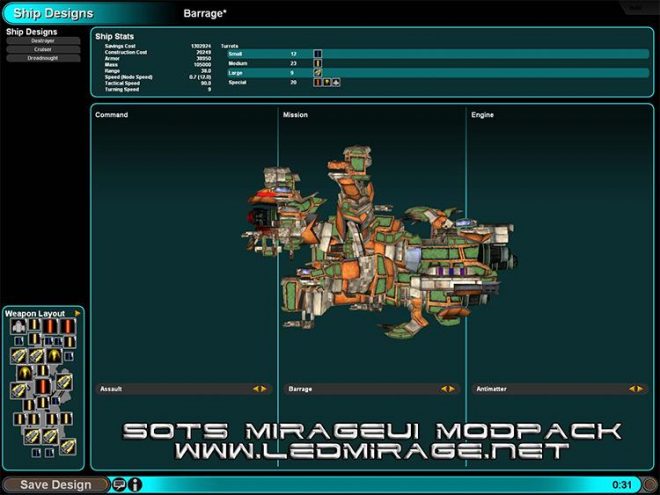Click the Antimatter engine section bar
Image resolution: width=660 pixels, height=495 pixels.
click(x=560, y=389)
